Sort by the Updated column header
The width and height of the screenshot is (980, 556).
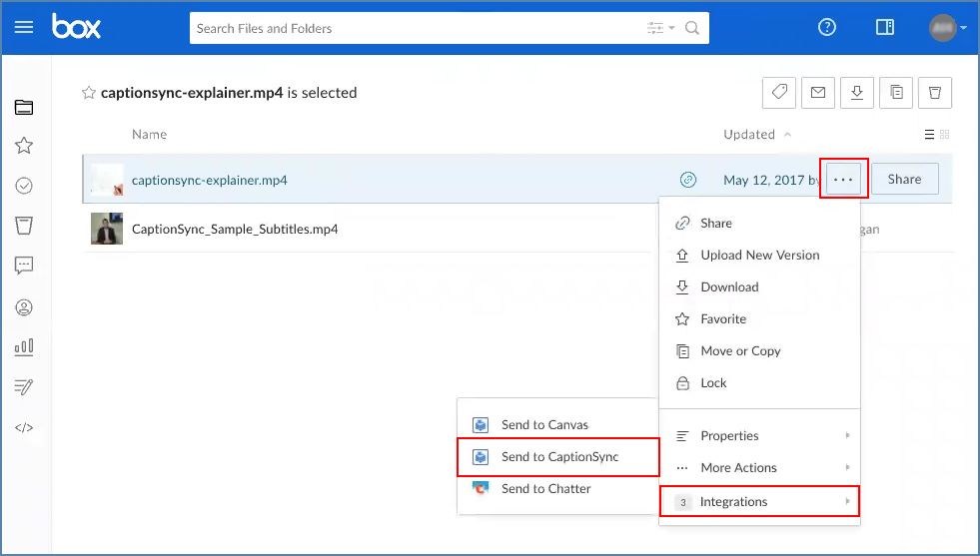749,135
